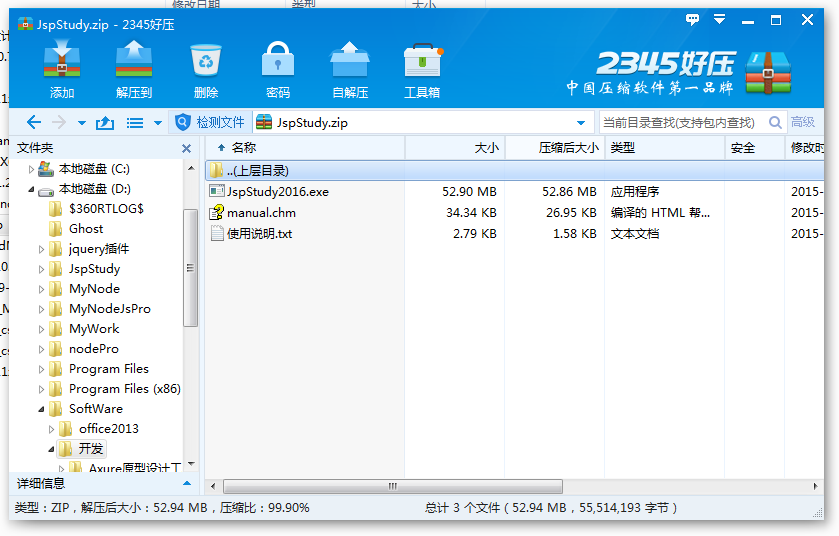Expand the JspStudy folder node
This screenshot has width=839, height=536.
[41, 269]
